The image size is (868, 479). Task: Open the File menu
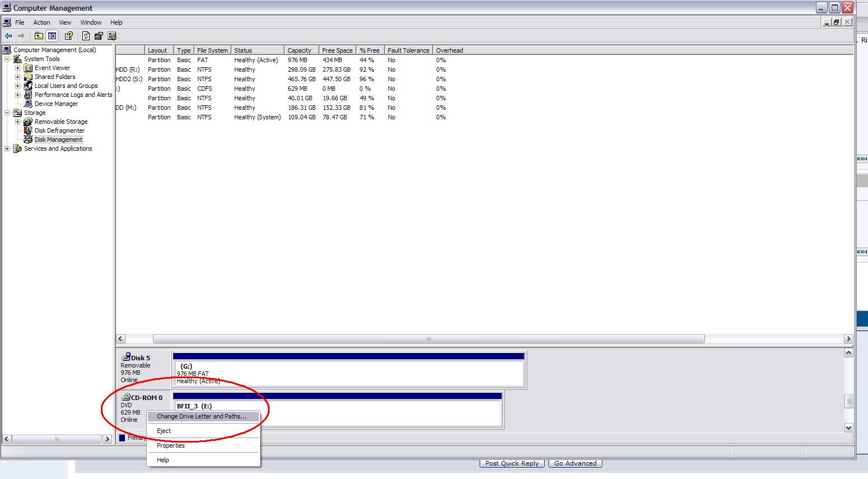pyautogui.click(x=20, y=22)
